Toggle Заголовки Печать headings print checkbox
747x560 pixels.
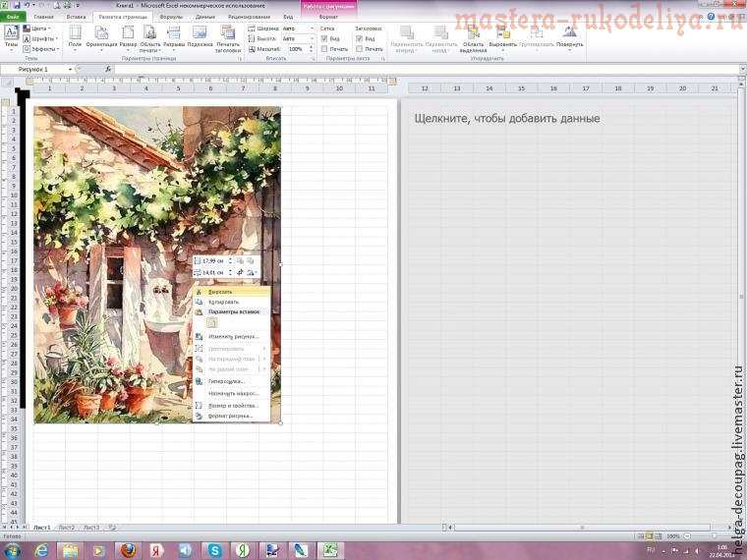pos(359,49)
